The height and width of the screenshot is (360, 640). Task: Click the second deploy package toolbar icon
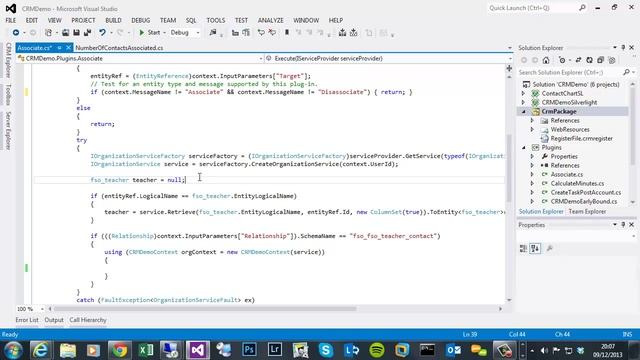tap(353, 33)
